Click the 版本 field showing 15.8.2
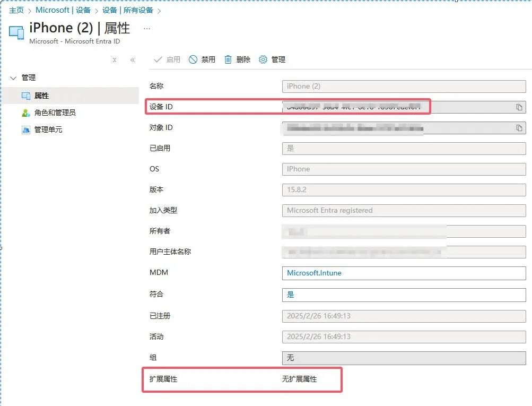 (404, 190)
